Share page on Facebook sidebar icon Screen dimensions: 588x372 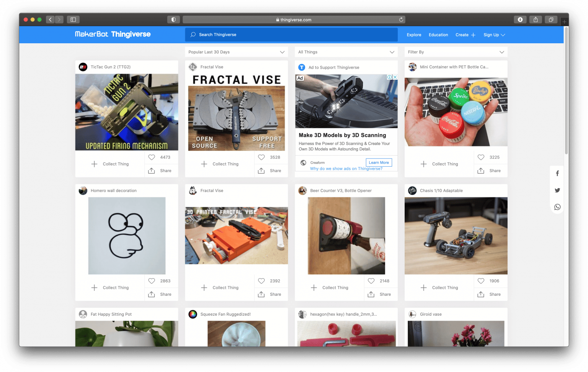[x=557, y=173]
